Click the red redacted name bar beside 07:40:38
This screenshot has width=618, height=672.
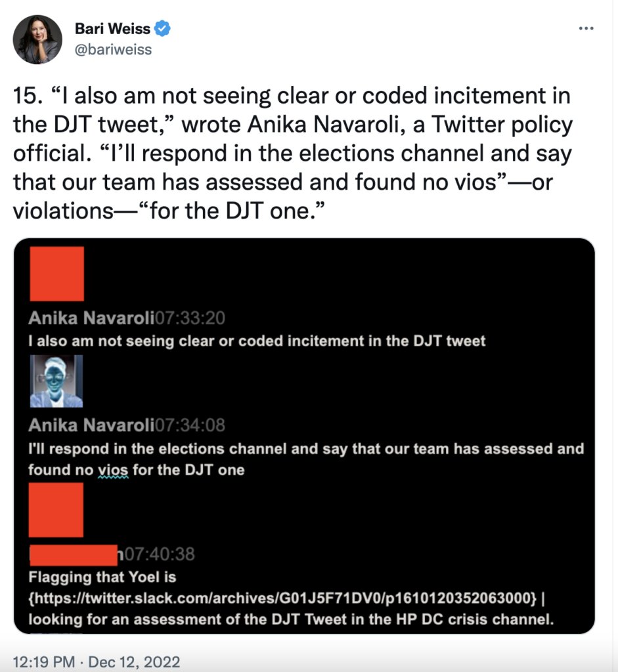(x=74, y=554)
